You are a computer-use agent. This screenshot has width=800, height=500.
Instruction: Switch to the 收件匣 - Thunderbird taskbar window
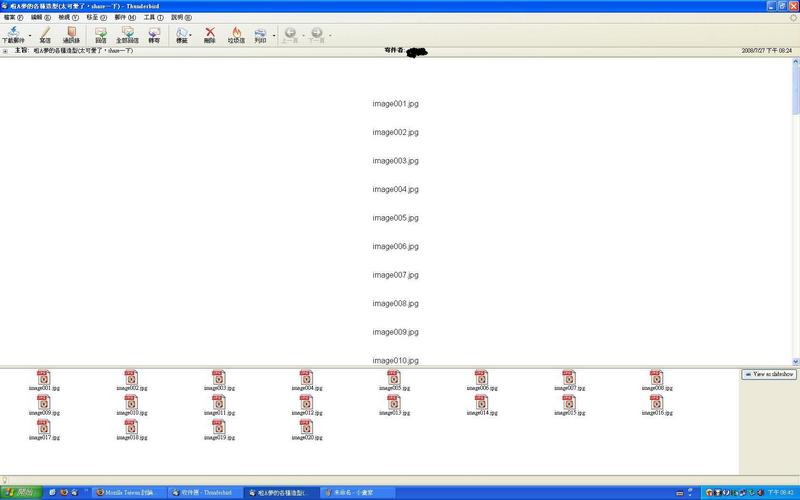[205, 492]
